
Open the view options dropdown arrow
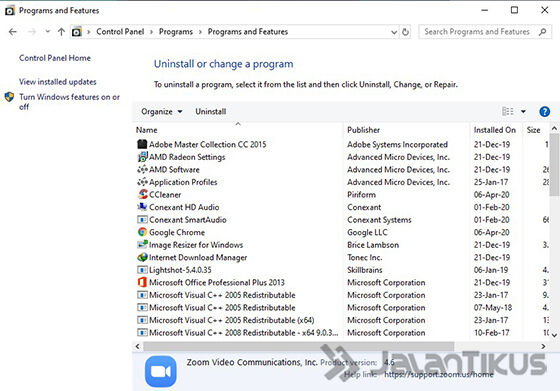click(x=523, y=111)
